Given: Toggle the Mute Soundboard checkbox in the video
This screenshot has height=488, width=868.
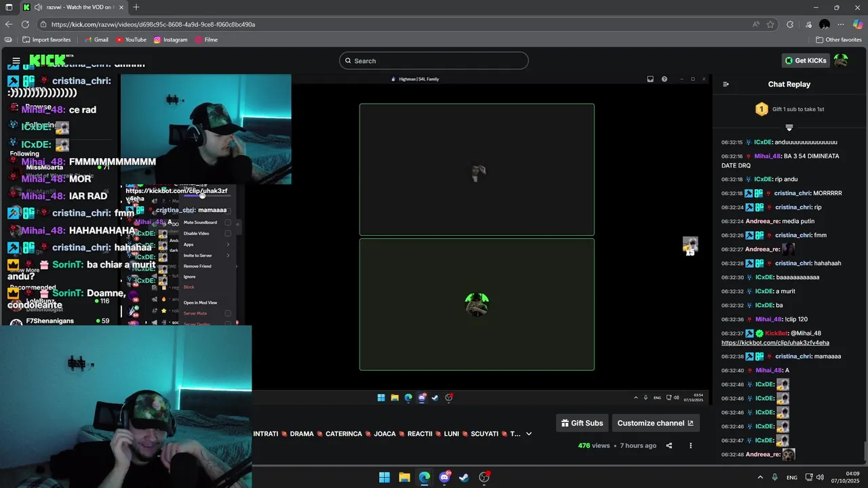Looking at the screenshot, I should [x=228, y=222].
